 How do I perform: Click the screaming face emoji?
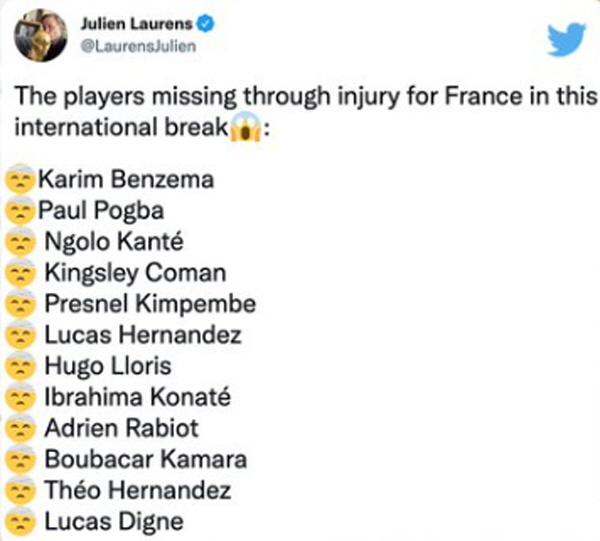pyautogui.click(x=245, y=127)
